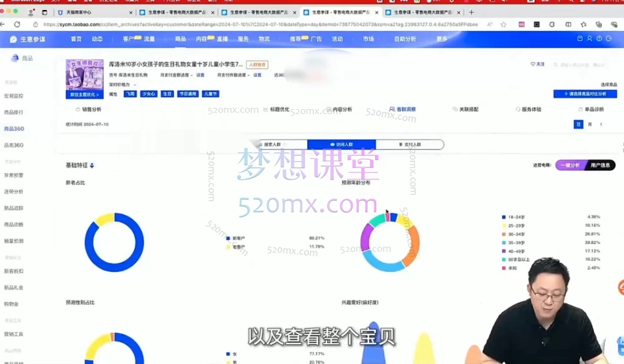Expand the 月支付金额进度 dropdown arrow

click(192, 75)
